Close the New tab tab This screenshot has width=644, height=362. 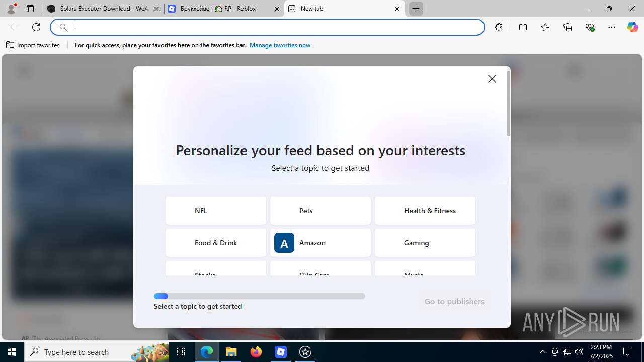tap(397, 9)
